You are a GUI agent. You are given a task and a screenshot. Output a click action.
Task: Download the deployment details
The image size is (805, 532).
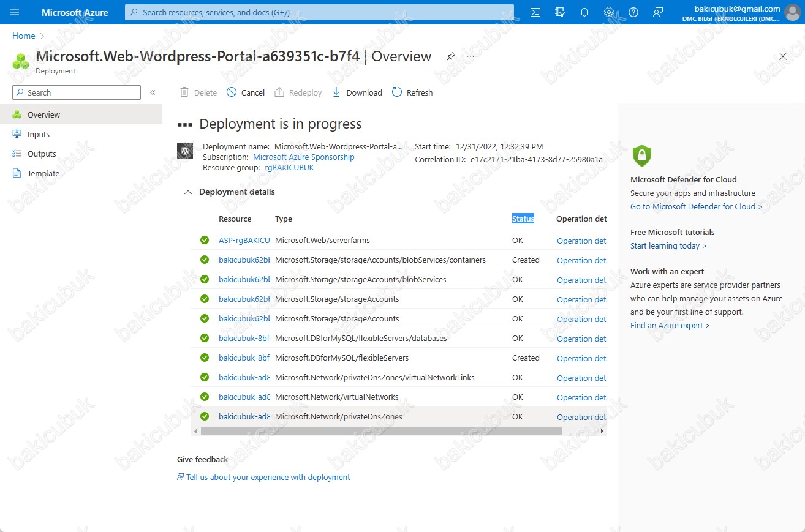point(357,92)
